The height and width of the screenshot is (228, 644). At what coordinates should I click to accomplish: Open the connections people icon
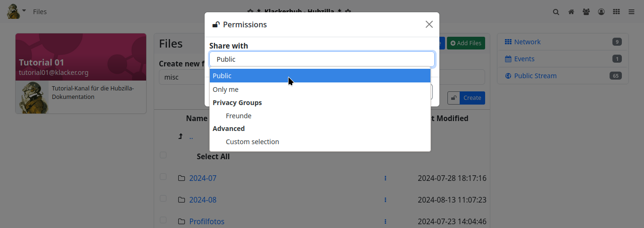click(x=586, y=12)
